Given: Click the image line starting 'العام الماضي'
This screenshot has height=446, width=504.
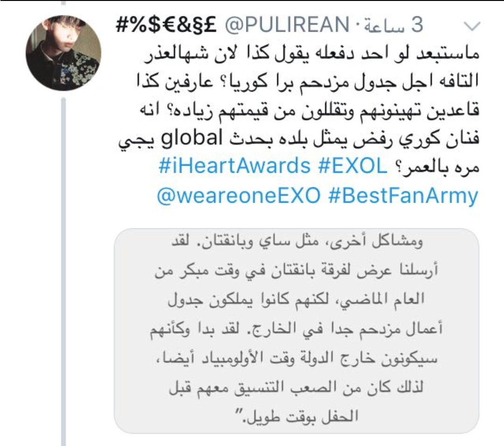Looking at the screenshot, I should click(296, 300).
